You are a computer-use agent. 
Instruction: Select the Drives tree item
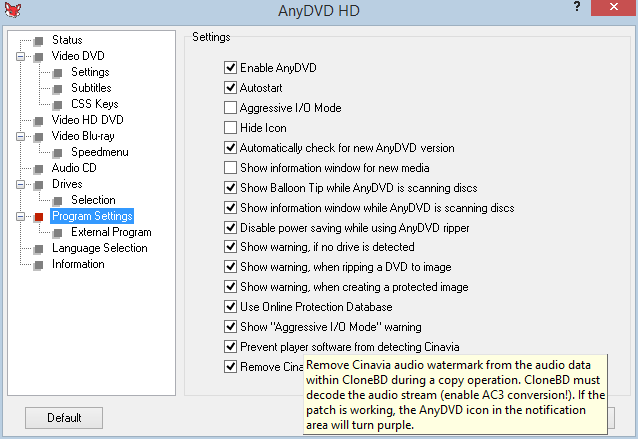(x=67, y=184)
